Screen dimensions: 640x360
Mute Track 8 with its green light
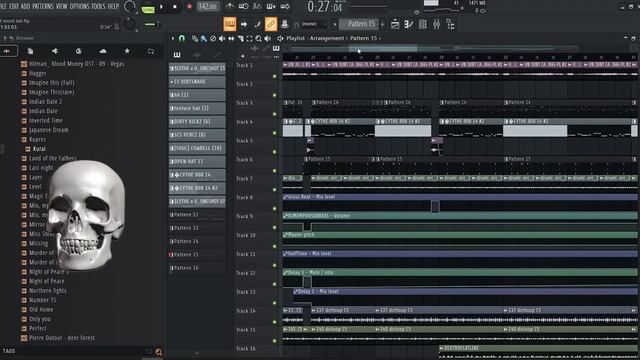274,209
